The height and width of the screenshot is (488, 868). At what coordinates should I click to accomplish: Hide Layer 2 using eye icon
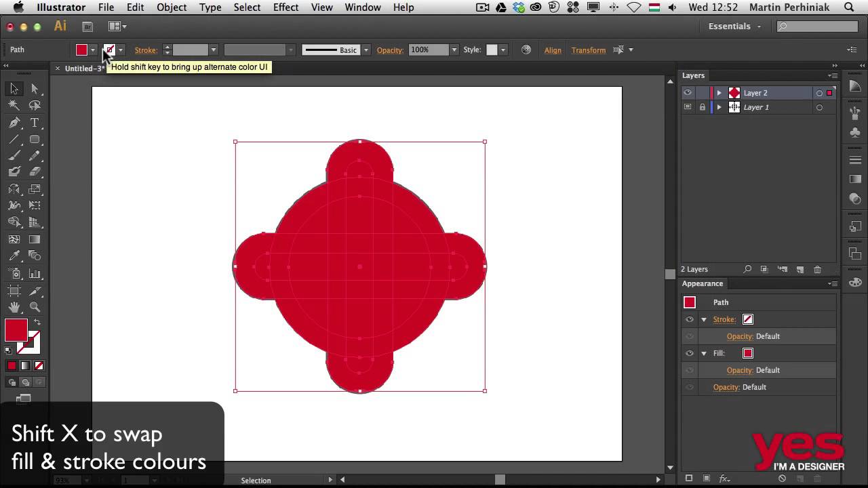point(688,93)
